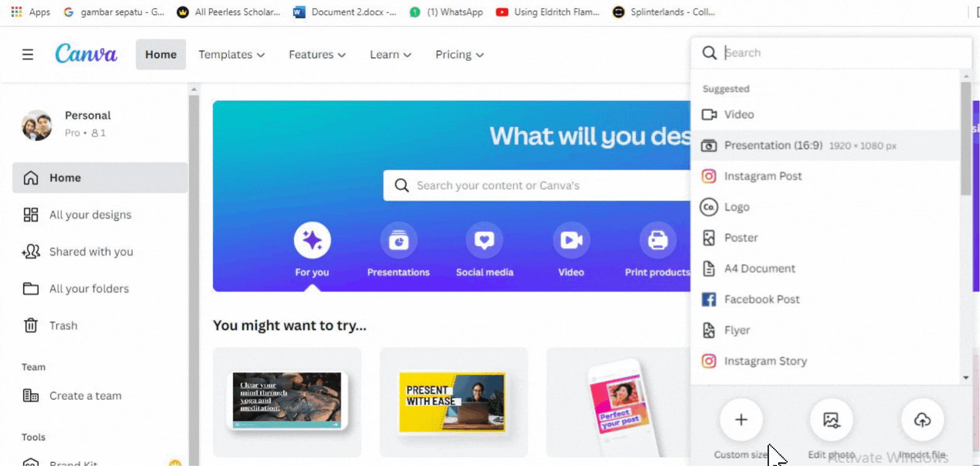Viewport: 980px width, 466px height.
Task: Click the Import file cloud button
Action: tap(922, 420)
